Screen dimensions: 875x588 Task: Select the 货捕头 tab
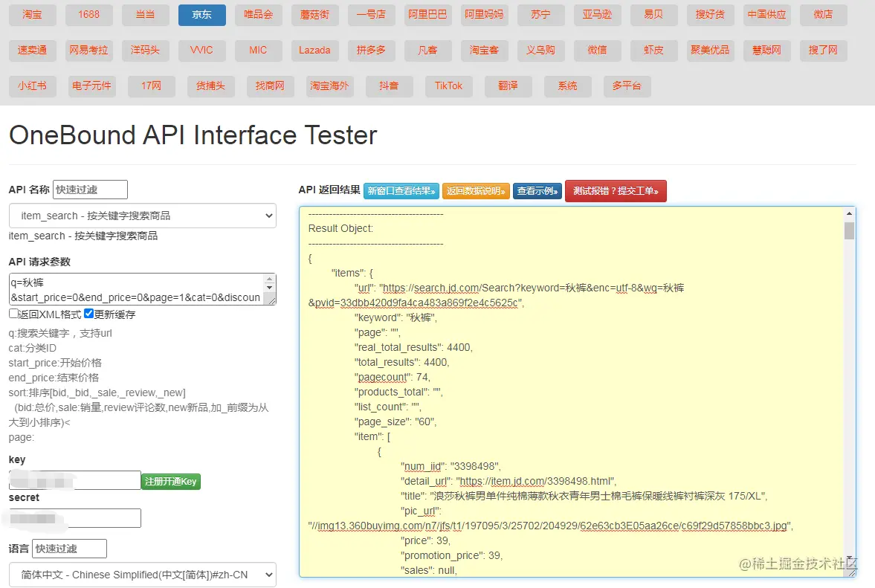click(x=211, y=86)
